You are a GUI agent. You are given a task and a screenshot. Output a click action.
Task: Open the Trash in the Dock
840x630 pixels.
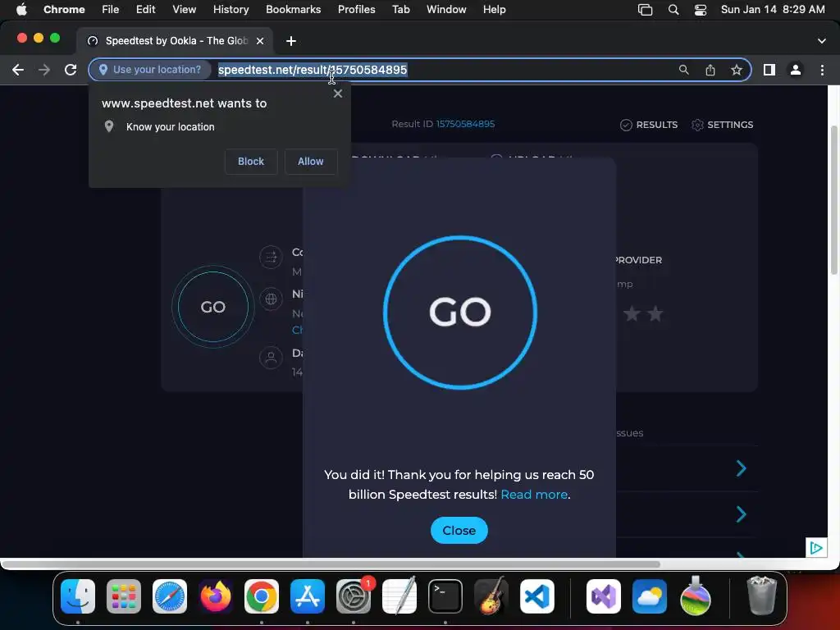[761, 596]
